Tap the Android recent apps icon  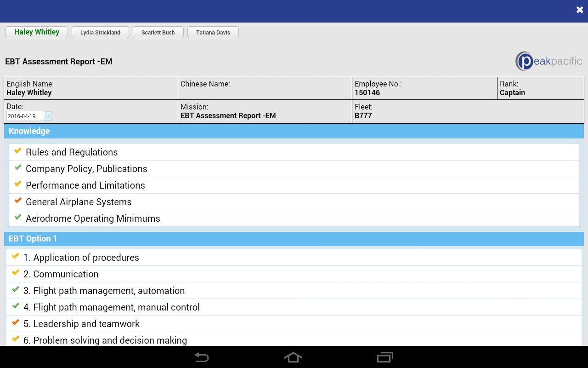click(x=385, y=357)
